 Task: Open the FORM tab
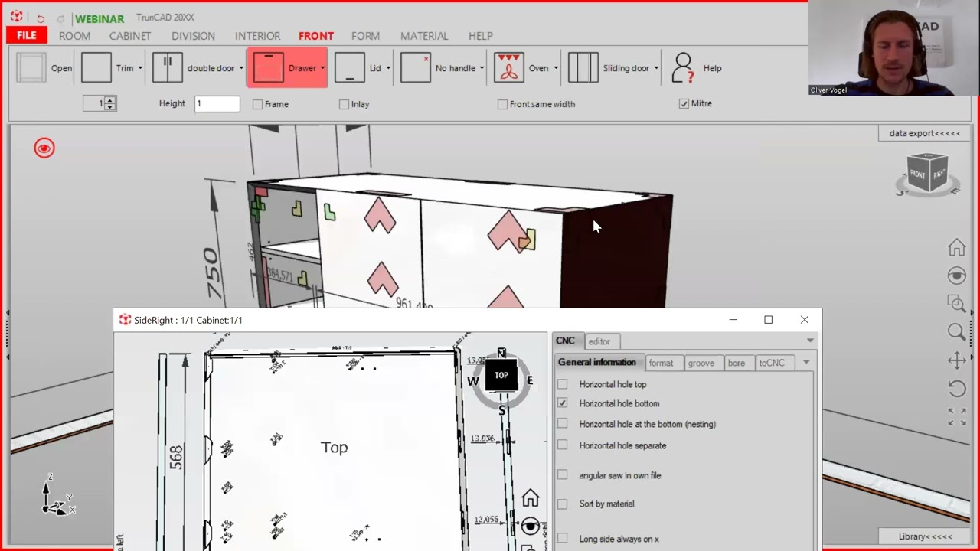pyautogui.click(x=365, y=36)
